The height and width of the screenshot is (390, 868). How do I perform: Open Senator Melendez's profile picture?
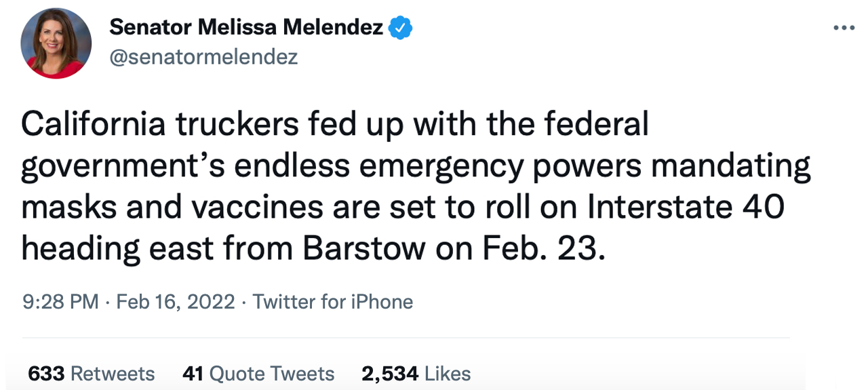pyautogui.click(x=56, y=44)
